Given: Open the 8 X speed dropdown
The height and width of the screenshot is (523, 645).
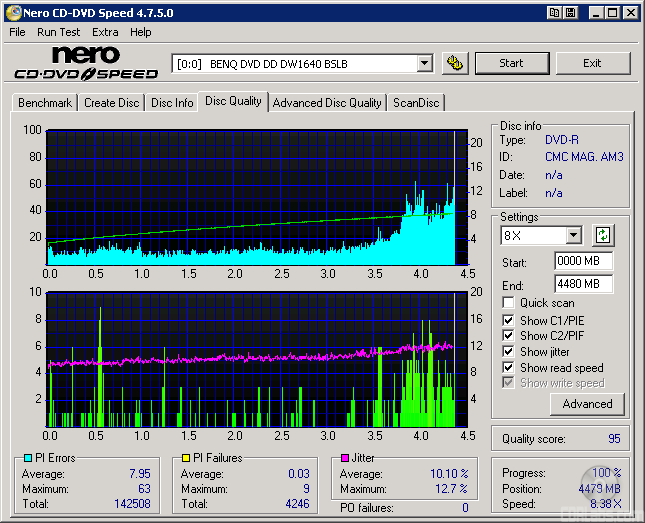Looking at the screenshot, I should pyautogui.click(x=573, y=236).
